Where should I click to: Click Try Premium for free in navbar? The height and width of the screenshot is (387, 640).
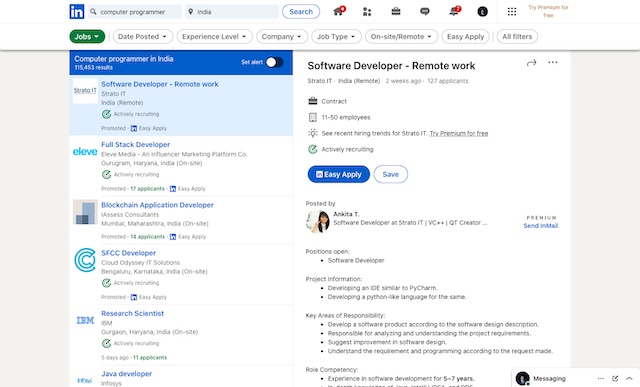548,11
